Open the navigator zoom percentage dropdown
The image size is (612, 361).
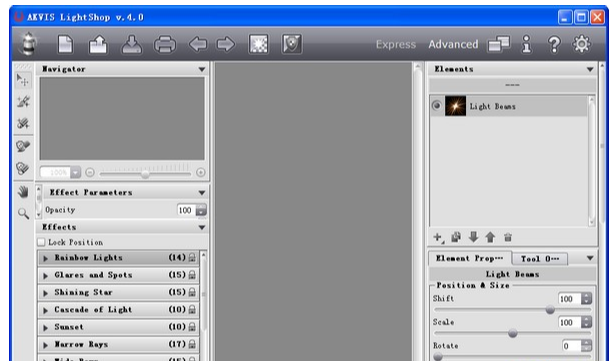75,172
